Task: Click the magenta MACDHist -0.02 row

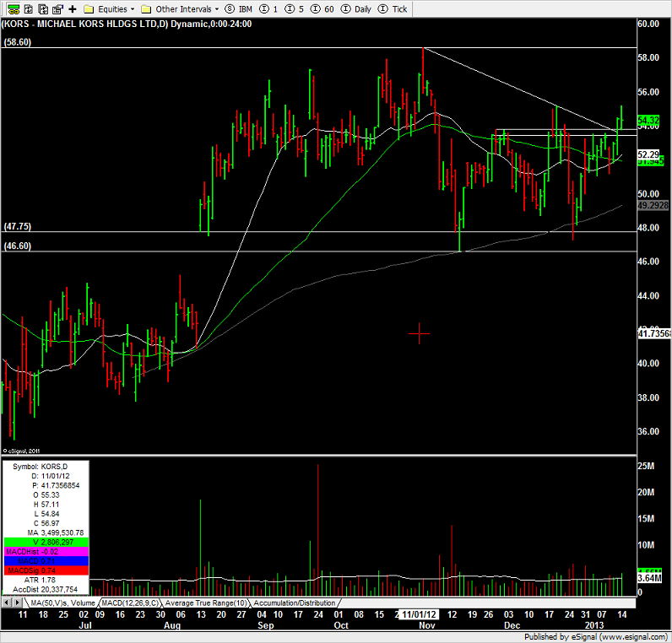Action: 46,552
